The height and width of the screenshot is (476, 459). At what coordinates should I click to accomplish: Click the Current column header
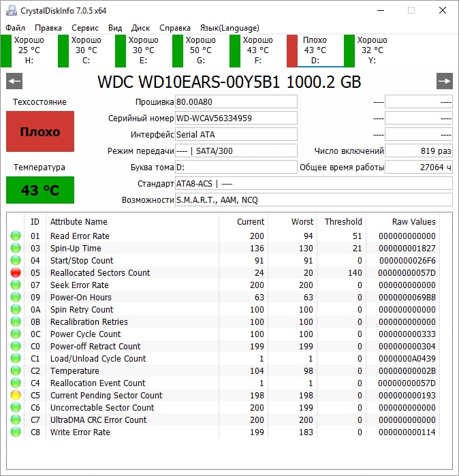(x=244, y=221)
